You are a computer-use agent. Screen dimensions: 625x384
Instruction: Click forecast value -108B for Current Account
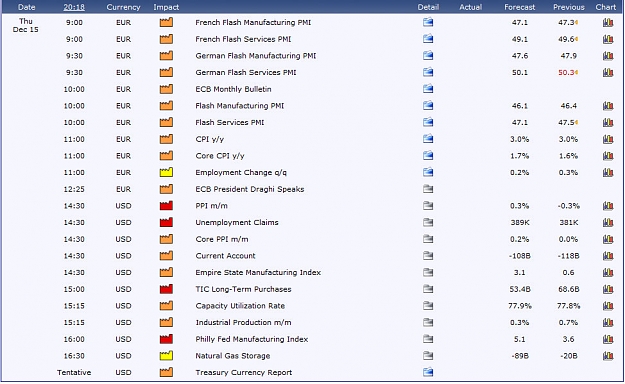click(x=520, y=256)
